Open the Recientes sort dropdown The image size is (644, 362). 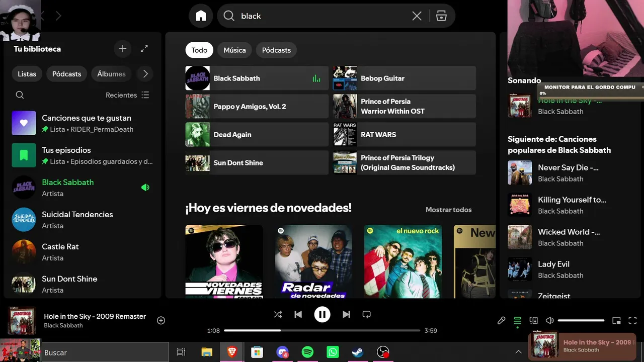[127, 95]
